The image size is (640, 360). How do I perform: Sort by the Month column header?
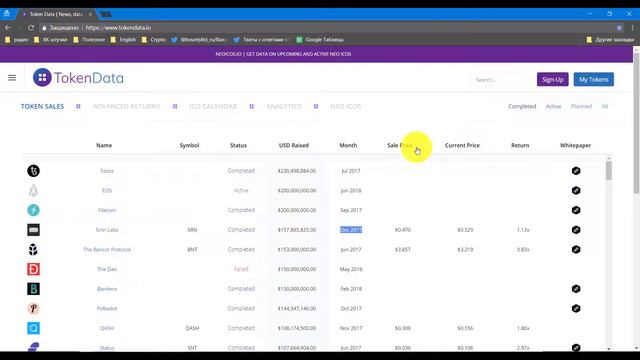pos(348,145)
